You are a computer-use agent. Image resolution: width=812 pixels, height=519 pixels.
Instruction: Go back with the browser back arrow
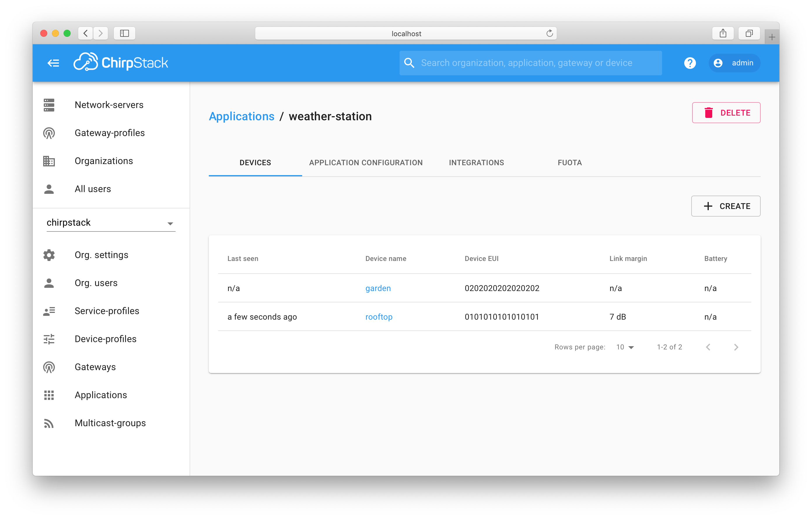pos(86,33)
